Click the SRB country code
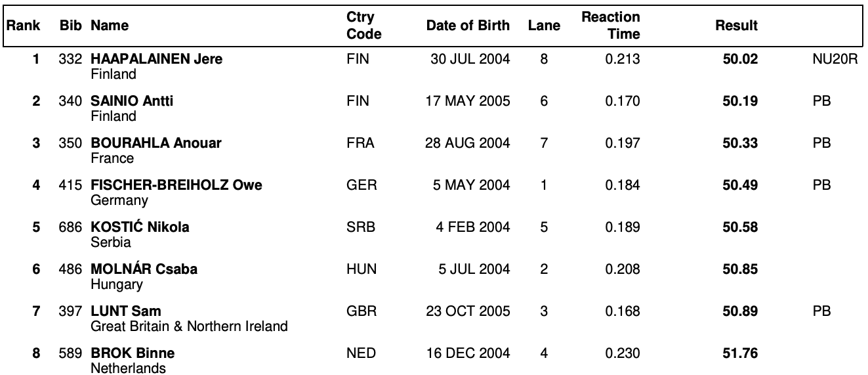The image size is (868, 375). 360,227
